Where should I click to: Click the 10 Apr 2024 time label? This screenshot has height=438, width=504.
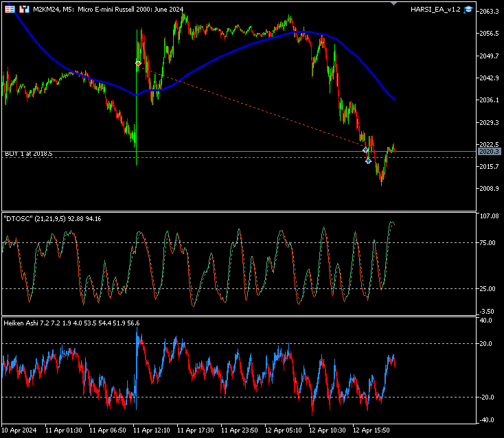pyautogui.click(x=19, y=430)
